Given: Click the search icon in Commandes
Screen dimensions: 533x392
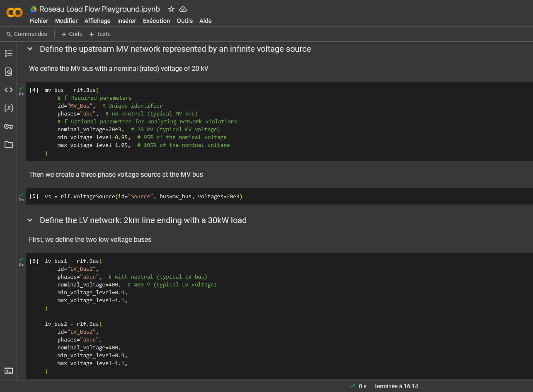Looking at the screenshot, I should click(9, 34).
